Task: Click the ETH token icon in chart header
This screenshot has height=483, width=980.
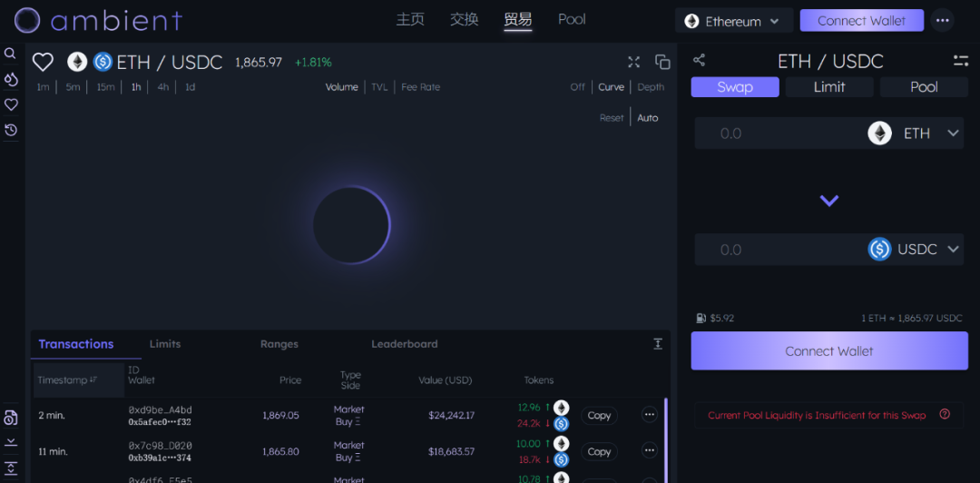Action: (x=77, y=62)
